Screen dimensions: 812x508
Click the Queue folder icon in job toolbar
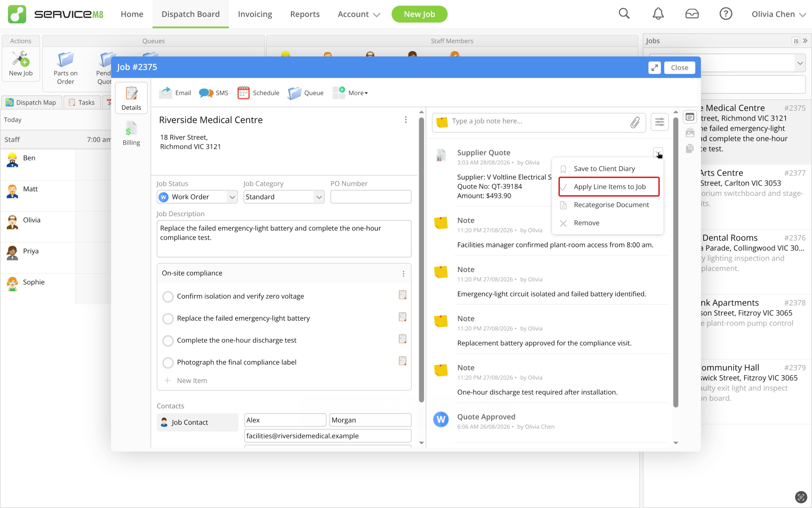point(295,93)
